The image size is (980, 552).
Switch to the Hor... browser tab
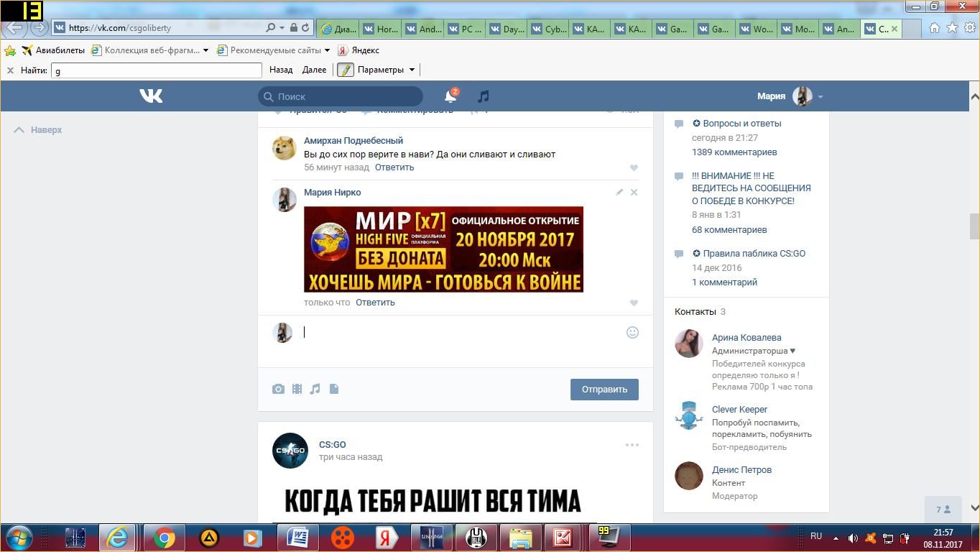[x=380, y=29]
